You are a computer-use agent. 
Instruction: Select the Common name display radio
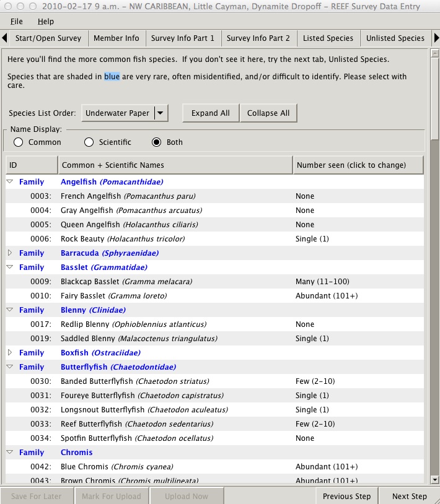pyautogui.click(x=19, y=142)
